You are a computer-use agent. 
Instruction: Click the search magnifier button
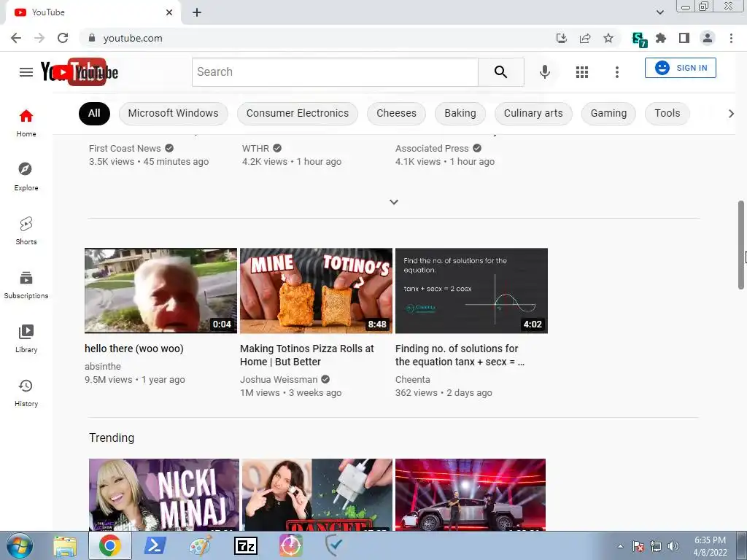point(500,72)
